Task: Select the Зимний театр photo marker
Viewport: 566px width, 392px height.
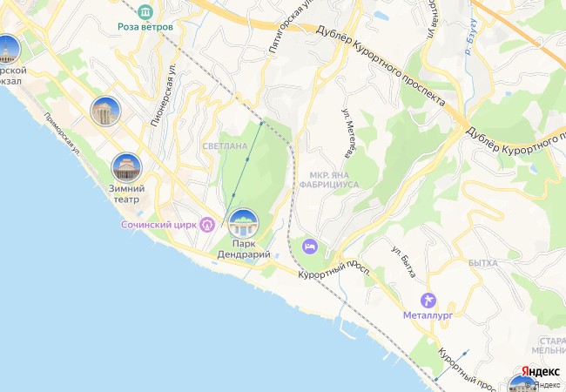Action: pos(127,168)
